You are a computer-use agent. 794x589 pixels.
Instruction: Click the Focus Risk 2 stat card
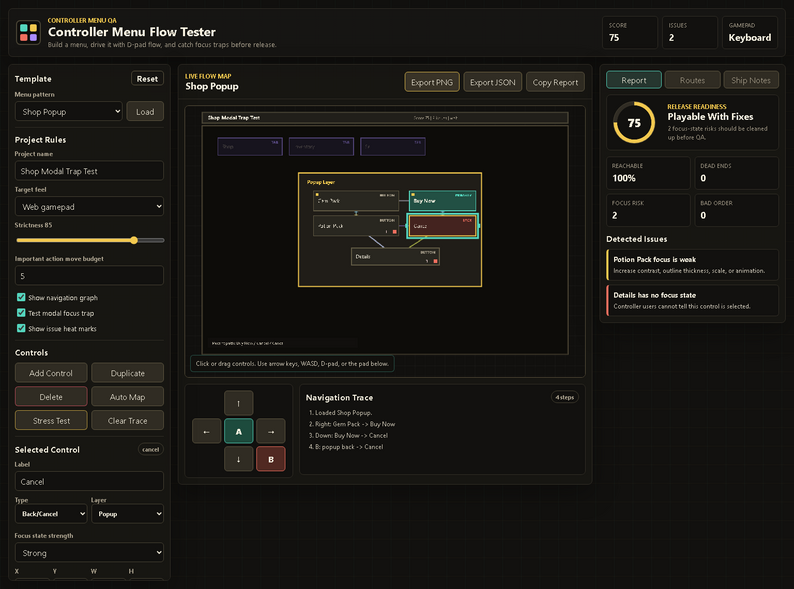click(x=648, y=210)
